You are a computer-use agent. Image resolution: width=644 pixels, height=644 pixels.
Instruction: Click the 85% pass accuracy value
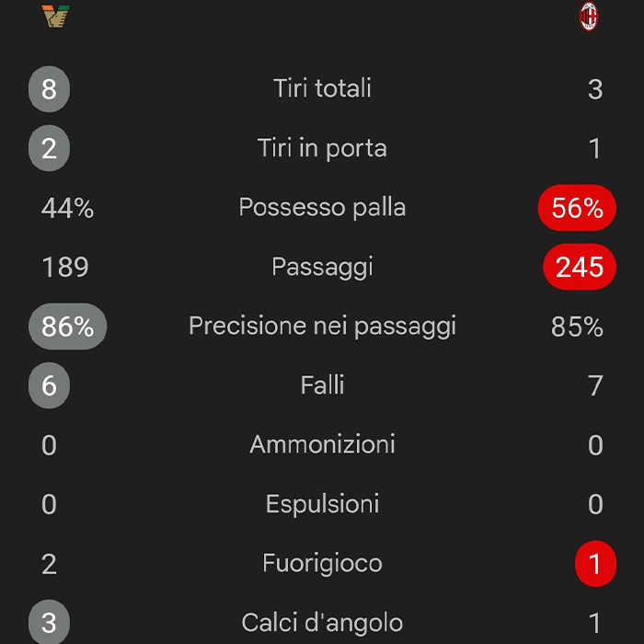click(x=577, y=327)
